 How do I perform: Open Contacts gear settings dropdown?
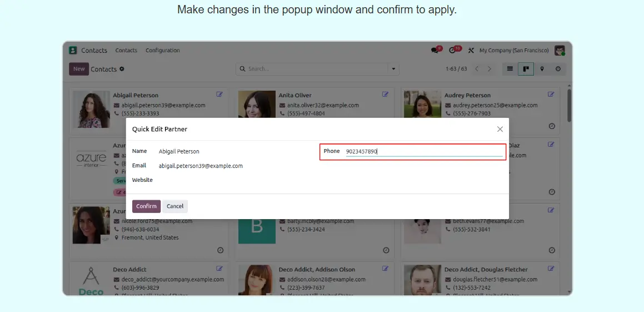pyautogui.click(x=122, y=69)
